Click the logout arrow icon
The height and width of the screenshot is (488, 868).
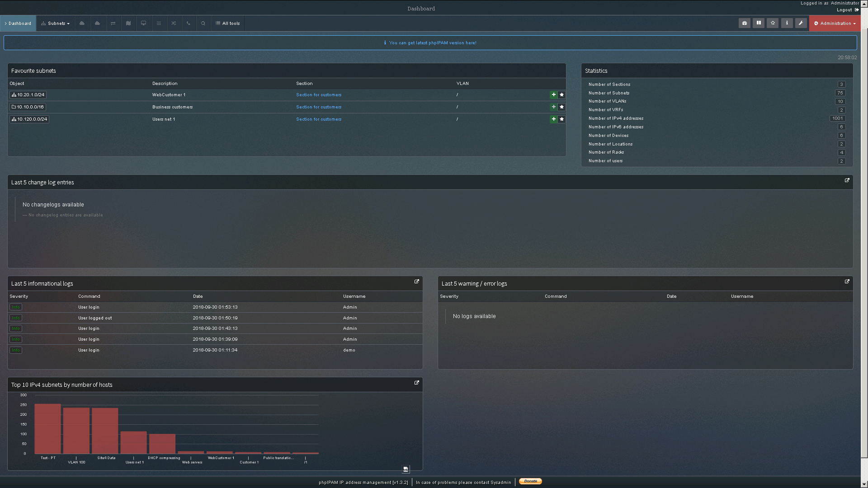pyautogui.click(x=857, y=10)
